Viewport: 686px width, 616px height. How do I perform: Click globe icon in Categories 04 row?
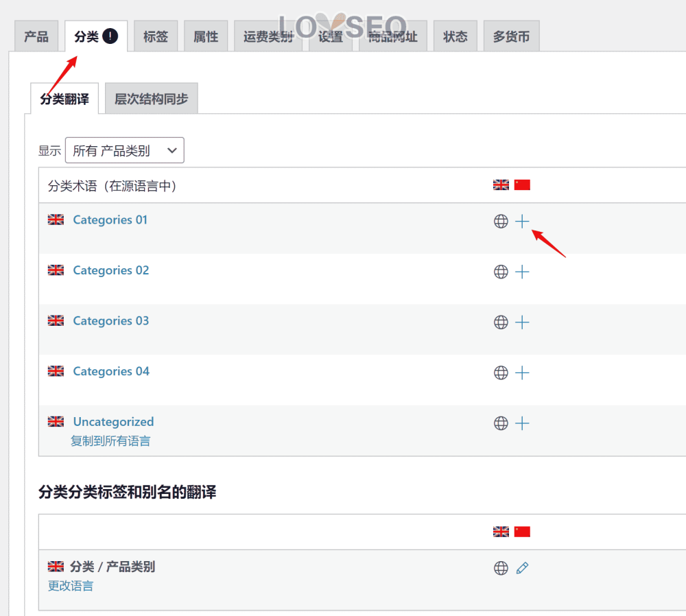(501, 372)
